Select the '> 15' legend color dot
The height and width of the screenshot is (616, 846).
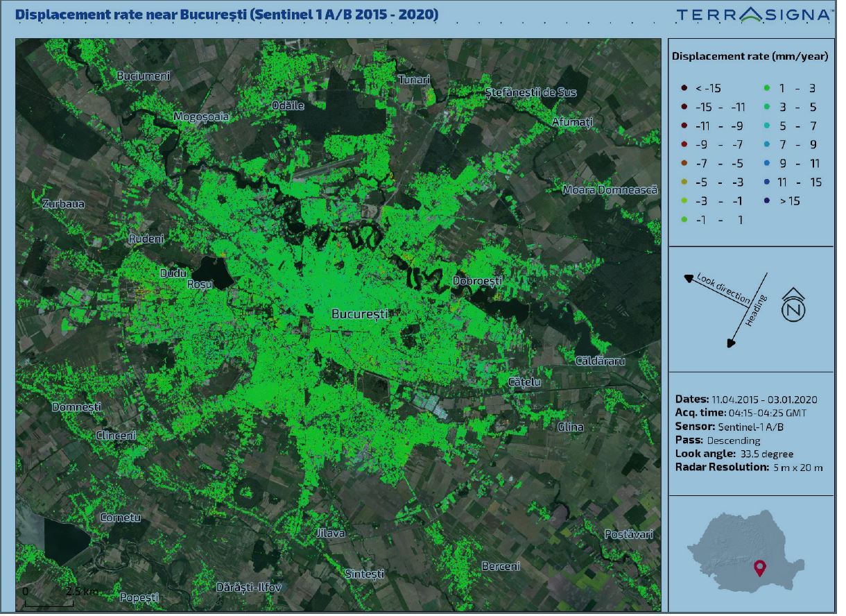tap(766, 201)
